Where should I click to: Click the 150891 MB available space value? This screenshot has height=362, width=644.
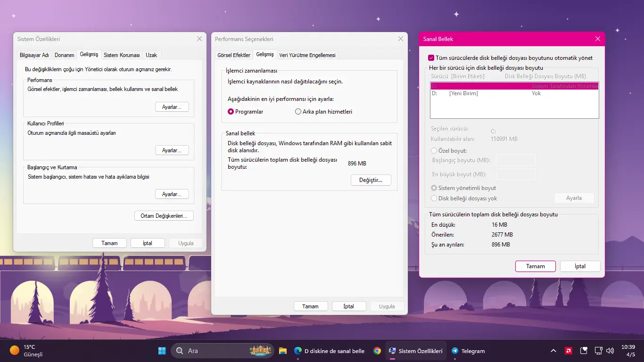tap(504, 139)
